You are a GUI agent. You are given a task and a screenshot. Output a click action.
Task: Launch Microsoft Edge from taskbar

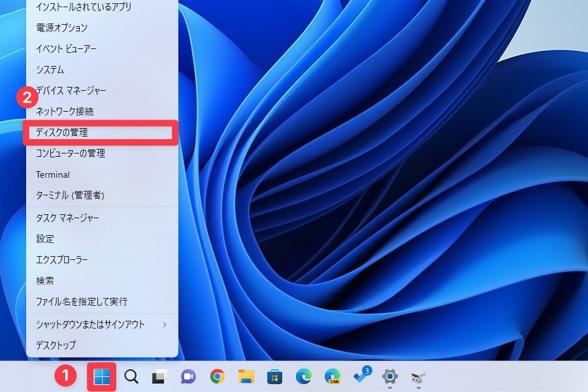click(x=303, y=376)
